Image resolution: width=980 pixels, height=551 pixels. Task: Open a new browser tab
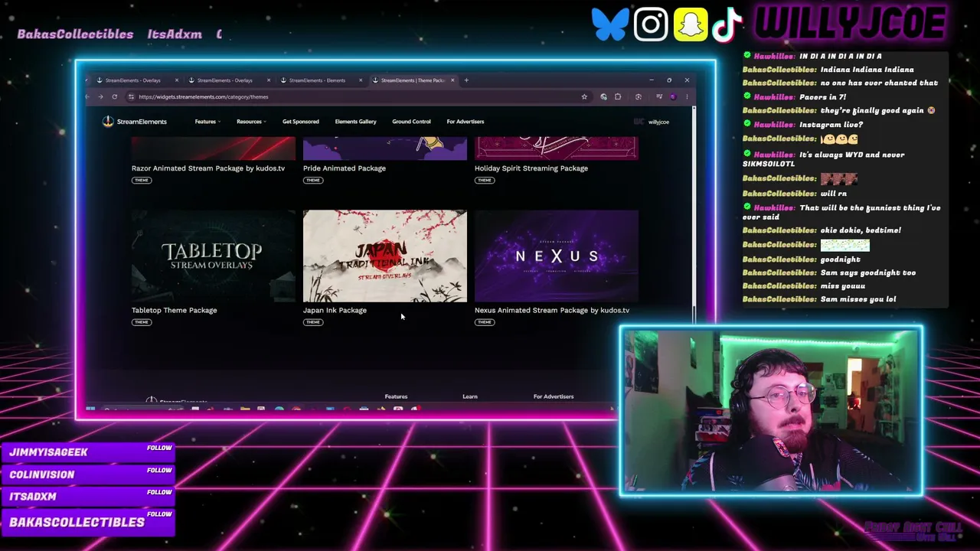465,80
